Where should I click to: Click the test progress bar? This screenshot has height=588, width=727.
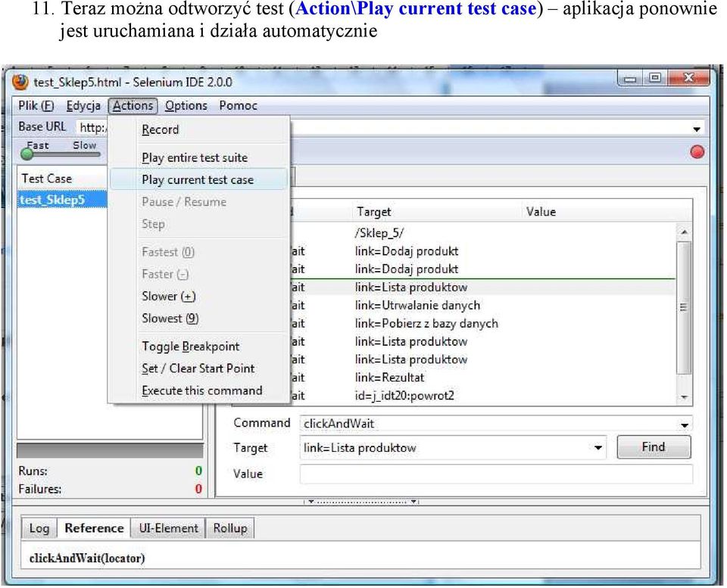click(x=110, y=450)
